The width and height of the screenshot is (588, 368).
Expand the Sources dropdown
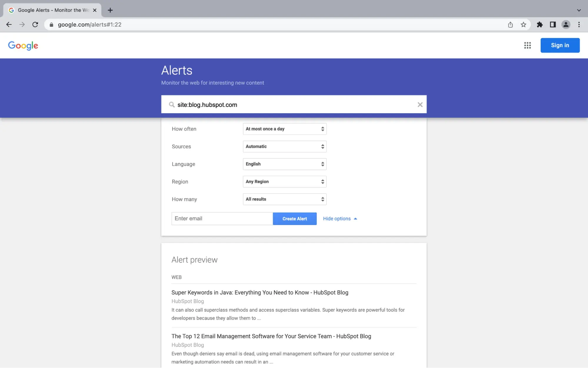[284, 147]
